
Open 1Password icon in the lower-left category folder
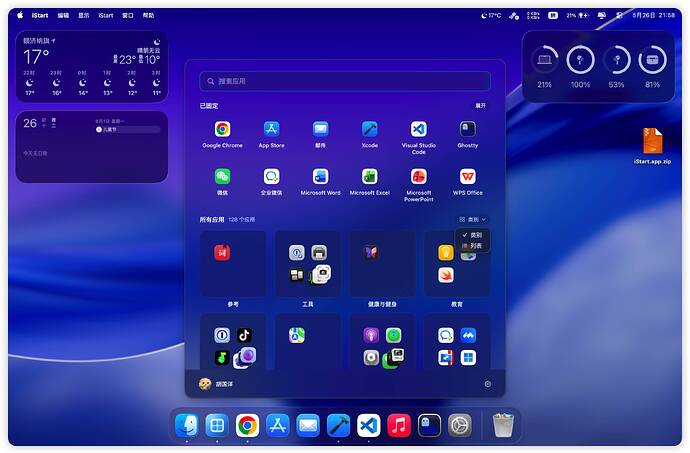222,335
